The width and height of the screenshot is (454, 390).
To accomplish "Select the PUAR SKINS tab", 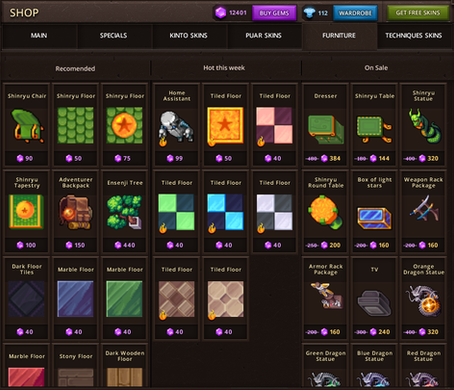I will pos(263,36).
